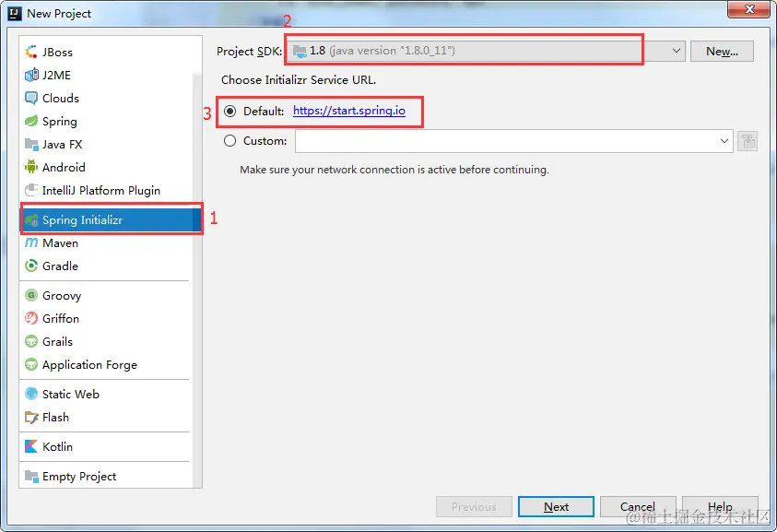Click the network connection reminder text
Viewport: 777px width, 532px height.
[394, 170]
